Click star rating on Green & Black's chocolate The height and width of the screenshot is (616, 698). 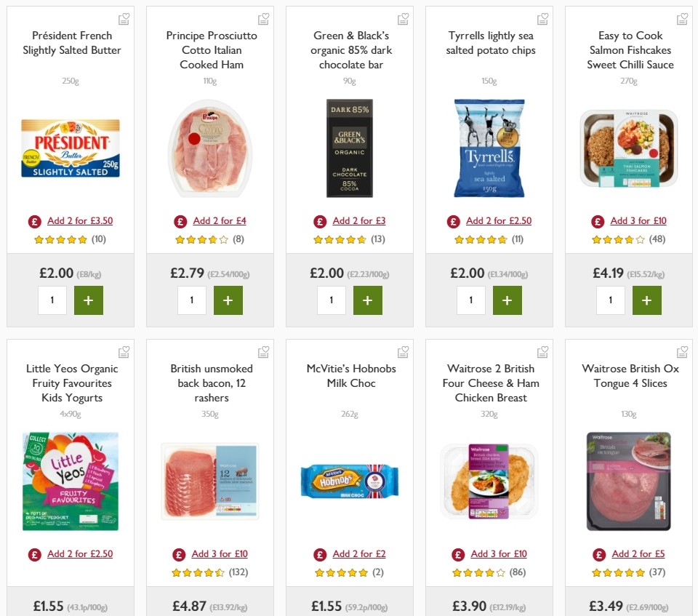pos(338,239)
